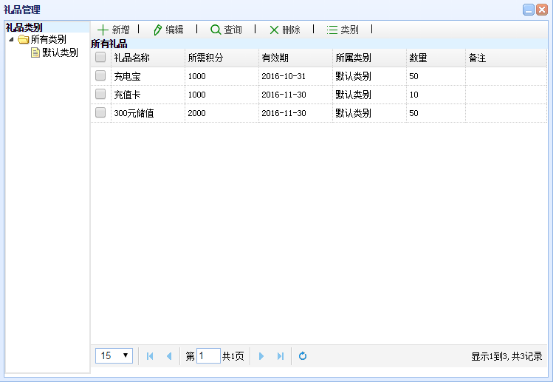Open the 查询 search tool
Image resolution: width=554 pixels, height=382 pixels.
226,30
